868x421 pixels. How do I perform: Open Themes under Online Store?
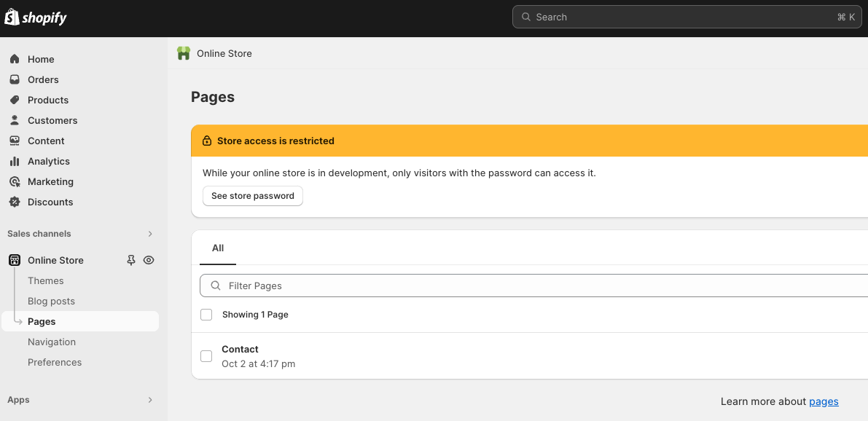46,280
